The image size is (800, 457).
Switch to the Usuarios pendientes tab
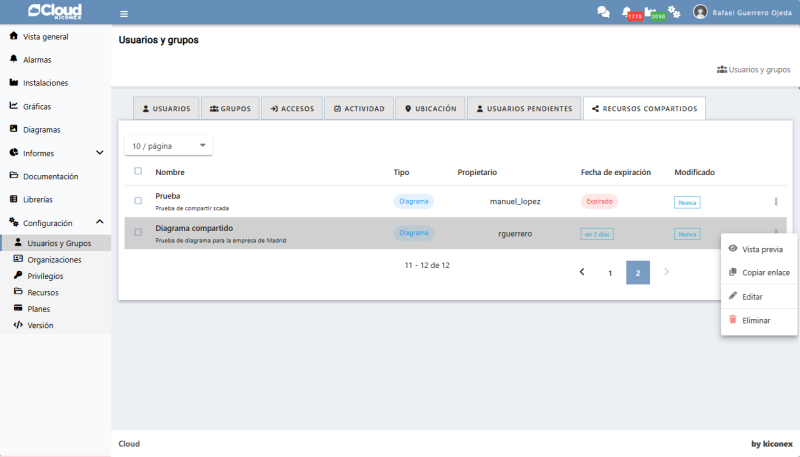[x=523, y=108]
